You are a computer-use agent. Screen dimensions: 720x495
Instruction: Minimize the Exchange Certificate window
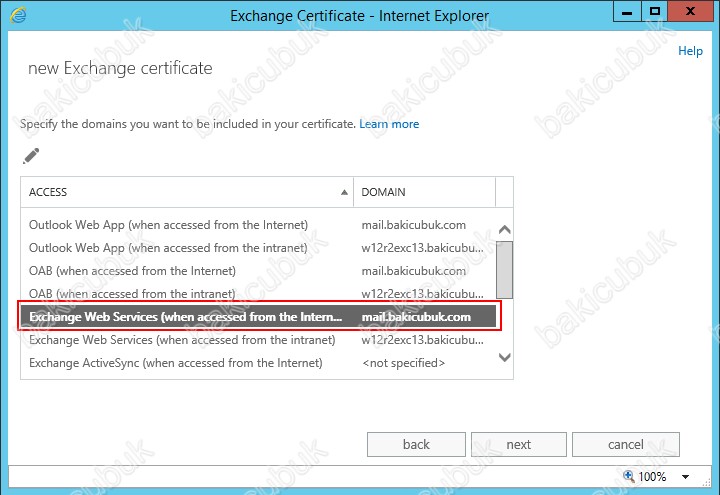(x=627, y=12)
